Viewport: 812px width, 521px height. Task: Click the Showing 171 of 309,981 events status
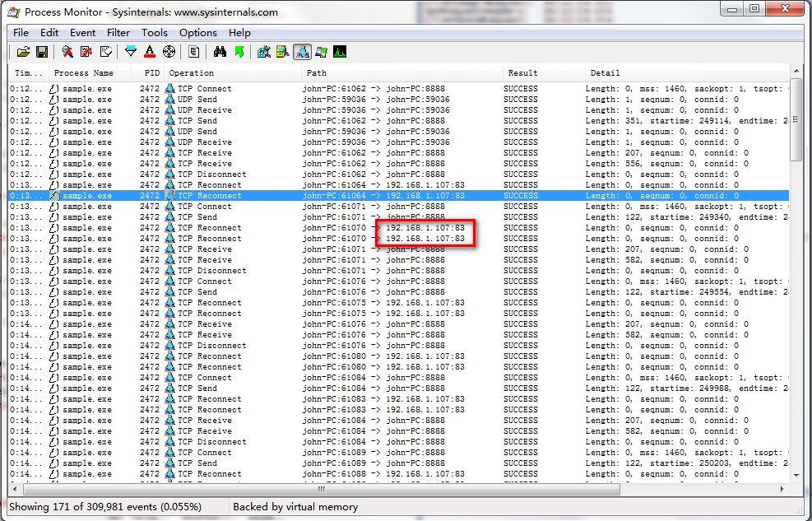[x=105, y=507]
